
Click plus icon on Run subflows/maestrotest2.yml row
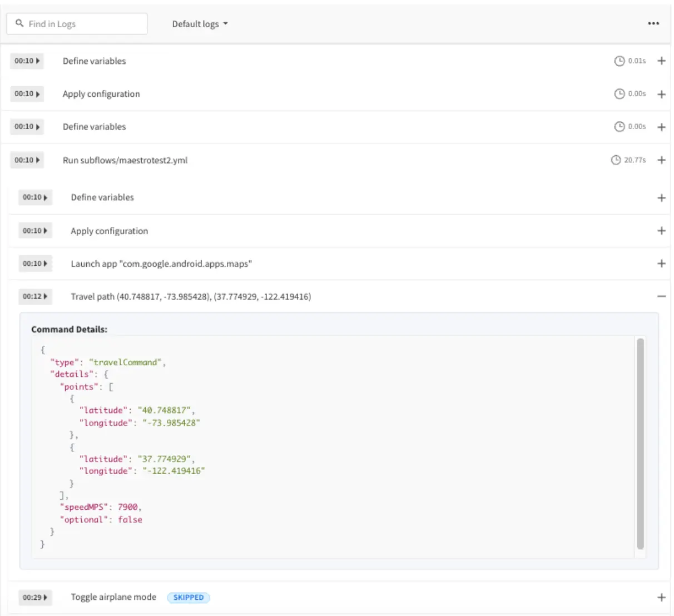pos(661,160)
